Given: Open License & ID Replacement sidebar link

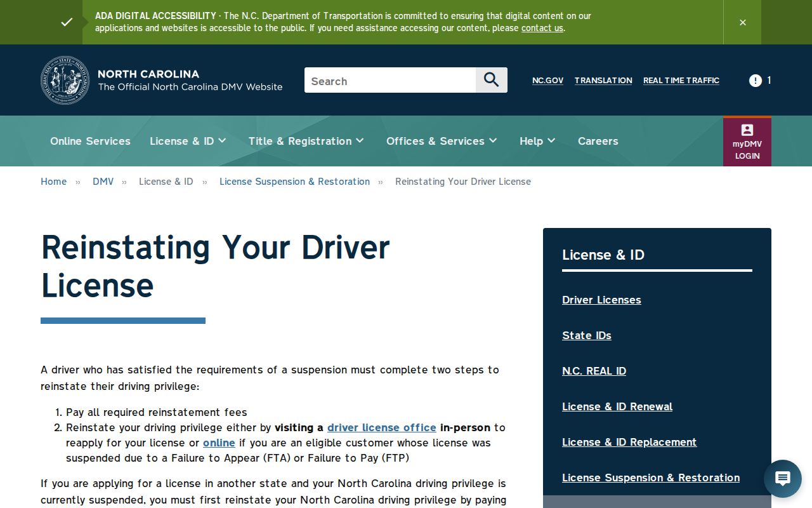Looking at the screenshot, I should click(x=629, y=442).
